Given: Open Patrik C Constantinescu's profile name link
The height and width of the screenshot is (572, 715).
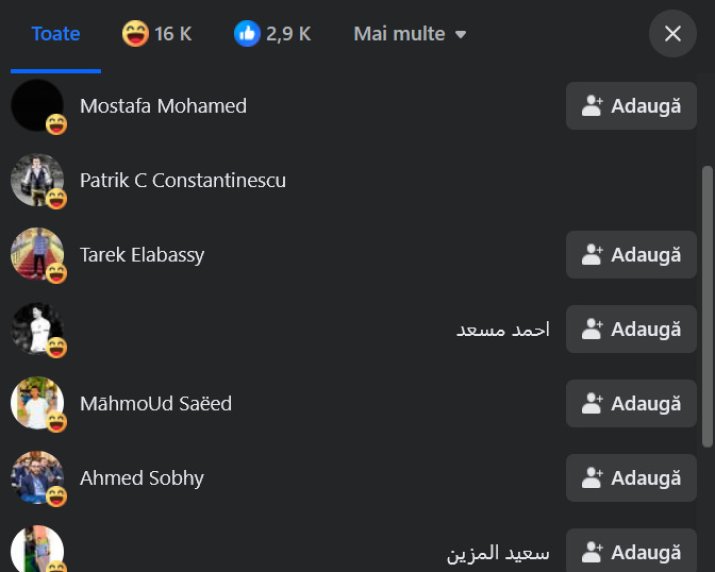Looking at the screenshot, I should point(183,180).
